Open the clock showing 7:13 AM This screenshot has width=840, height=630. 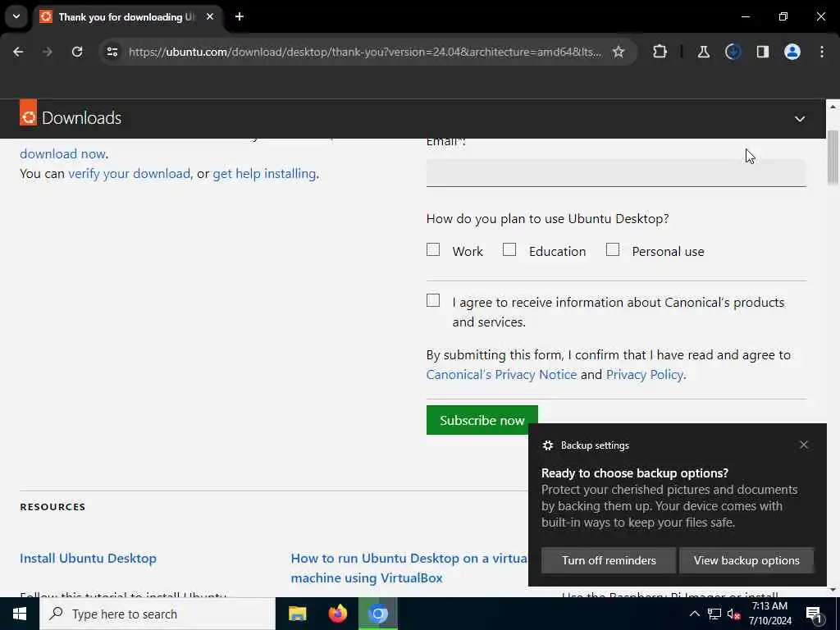pyautogui.click(x=769, y=614)
